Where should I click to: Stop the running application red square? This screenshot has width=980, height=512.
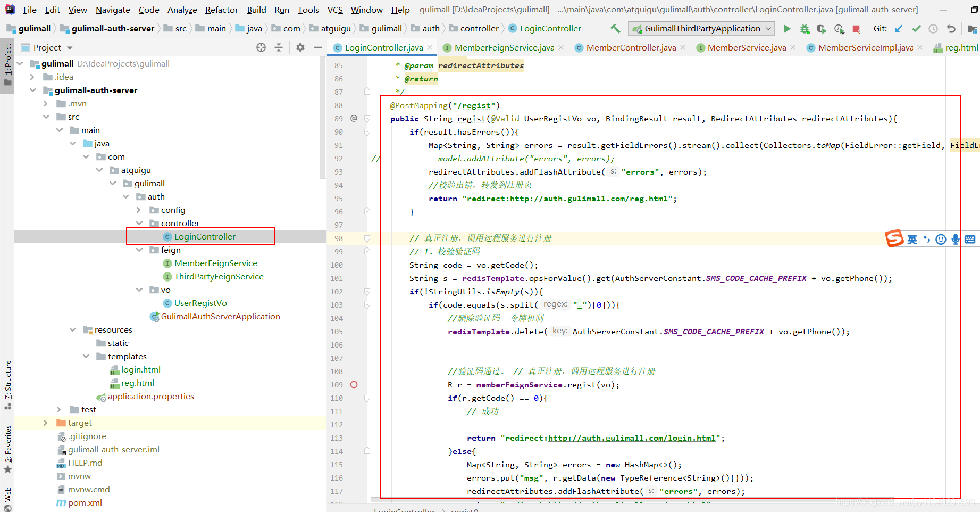(856, 29)
